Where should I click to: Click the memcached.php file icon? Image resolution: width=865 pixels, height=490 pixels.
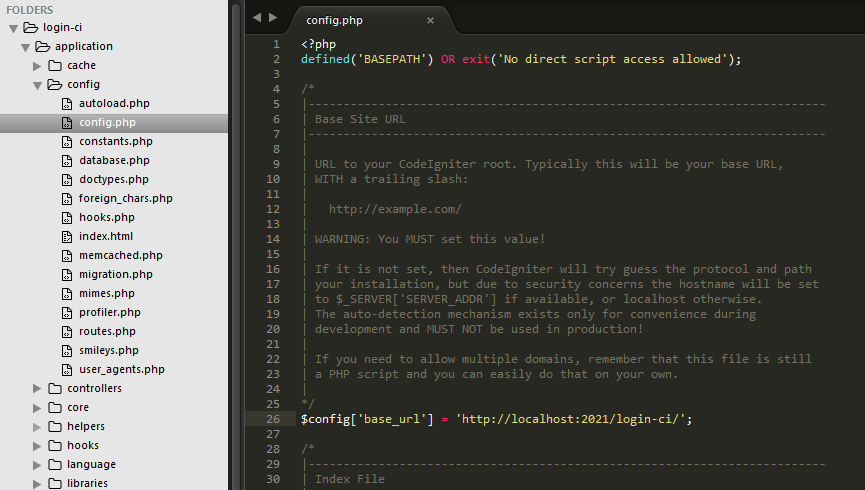(x=67, y=256)
